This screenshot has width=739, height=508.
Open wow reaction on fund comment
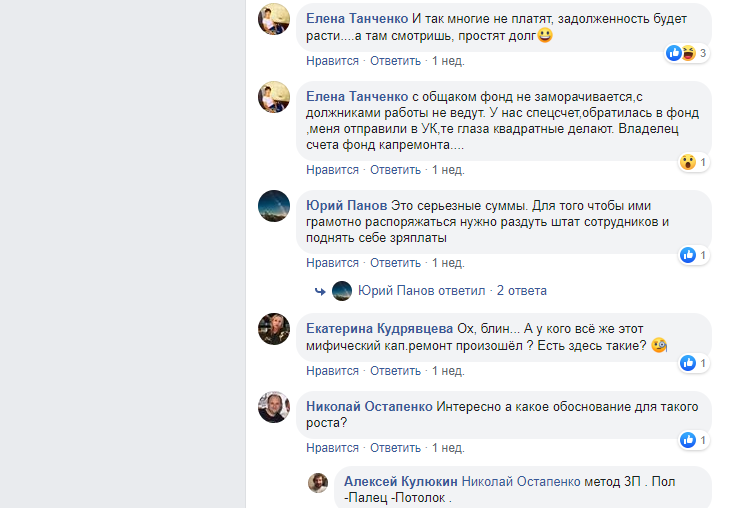point(688,161)
